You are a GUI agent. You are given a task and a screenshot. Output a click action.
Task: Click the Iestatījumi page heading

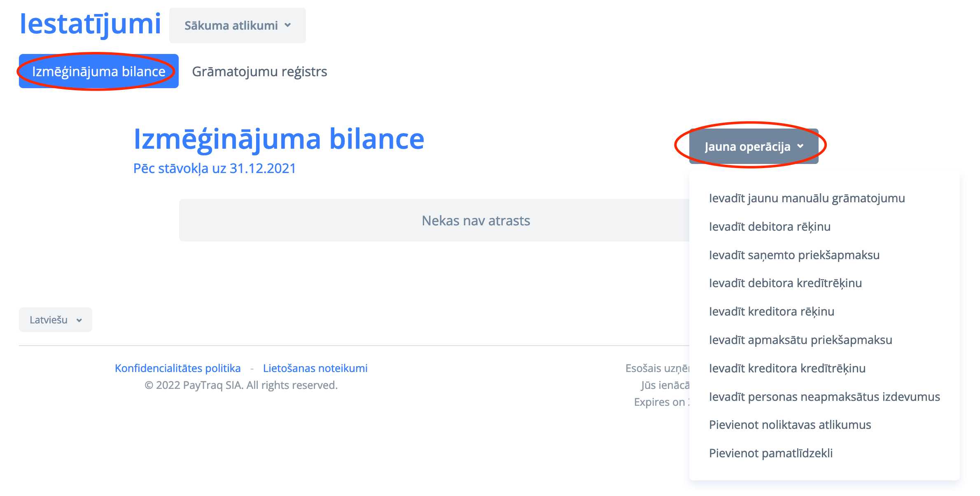tap(90, 24)
